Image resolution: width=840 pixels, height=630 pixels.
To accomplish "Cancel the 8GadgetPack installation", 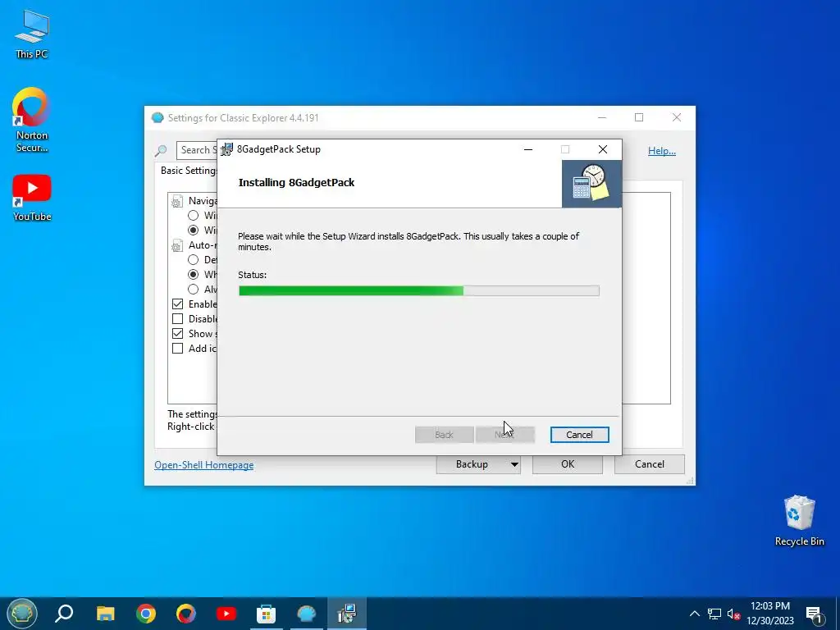I will point(579,435).
